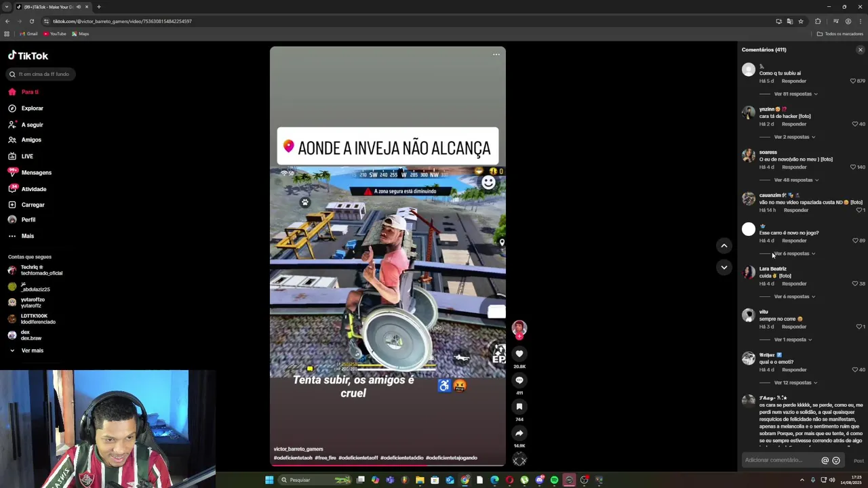Focus the 'Adicionar comentário' field
This screenshot has width=868, height=488.
781,460
